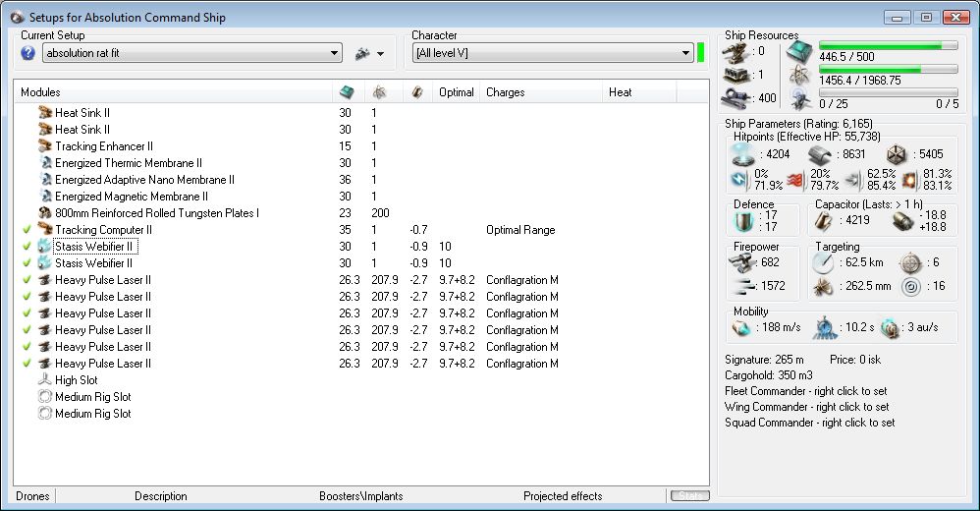980x511 pixels.
Task: Click the turret hardpoints icon in Ship Resources
Action: tap(736, 52)
